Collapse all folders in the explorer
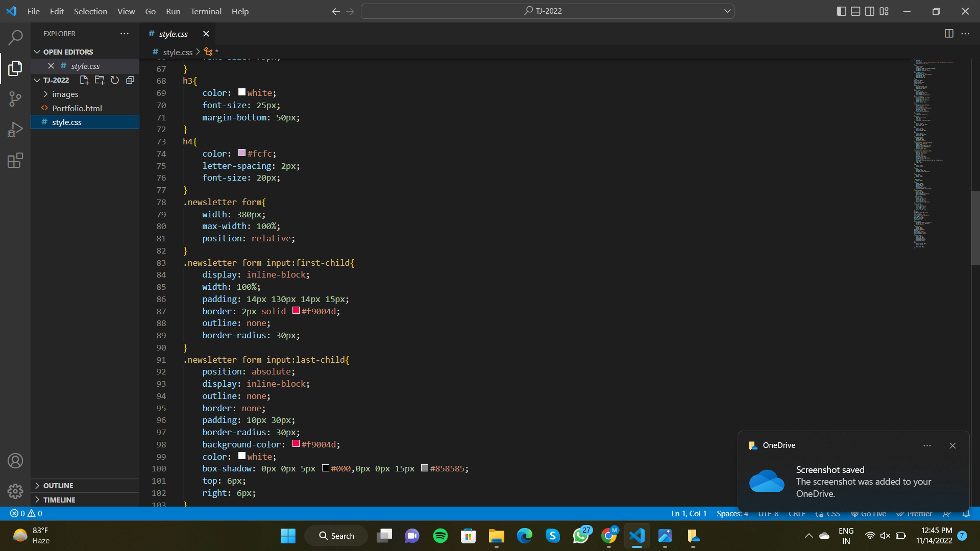This screenshot has width=980, height=551. pos(130,80)
